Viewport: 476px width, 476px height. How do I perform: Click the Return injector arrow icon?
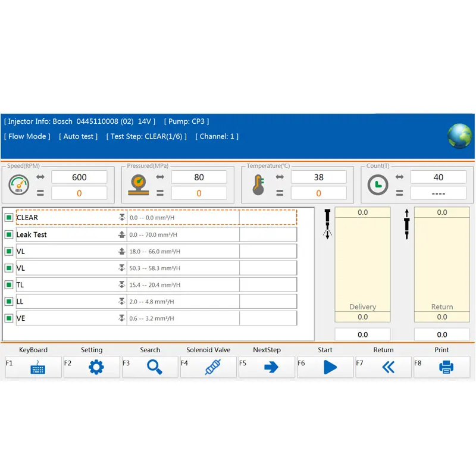point(407,224)
